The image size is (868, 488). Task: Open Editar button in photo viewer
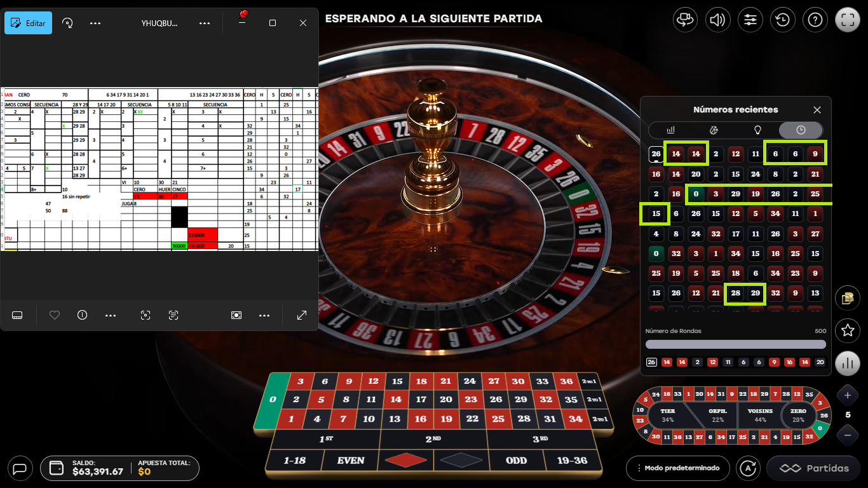coord(28,23)
